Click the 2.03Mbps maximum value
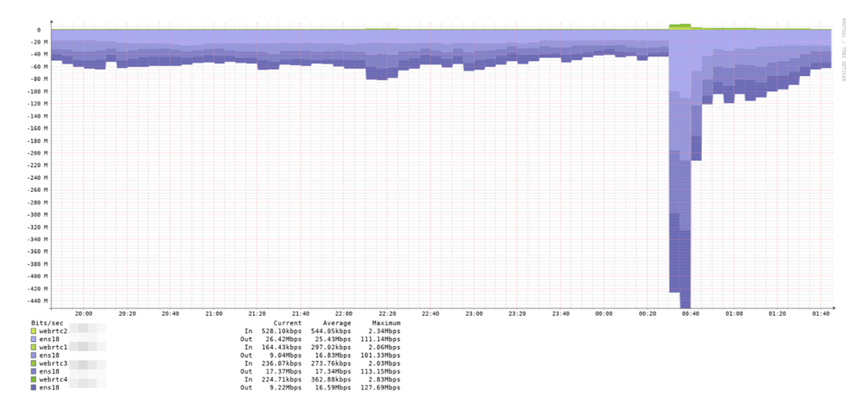 pyautogui.click(x=384, y=363)
